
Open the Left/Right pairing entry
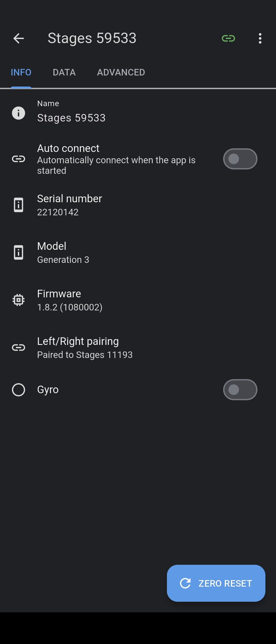coord(85,347)
